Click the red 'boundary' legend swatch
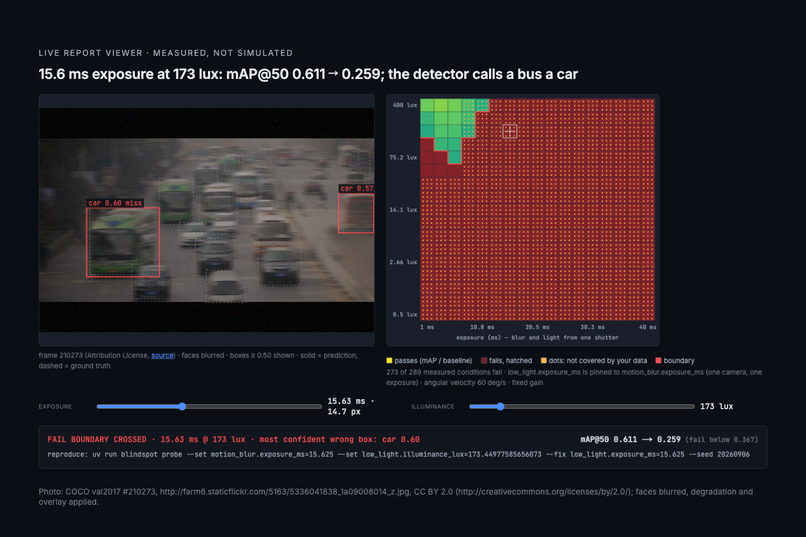This screenshot has height=537, width=806. [658, 361]
